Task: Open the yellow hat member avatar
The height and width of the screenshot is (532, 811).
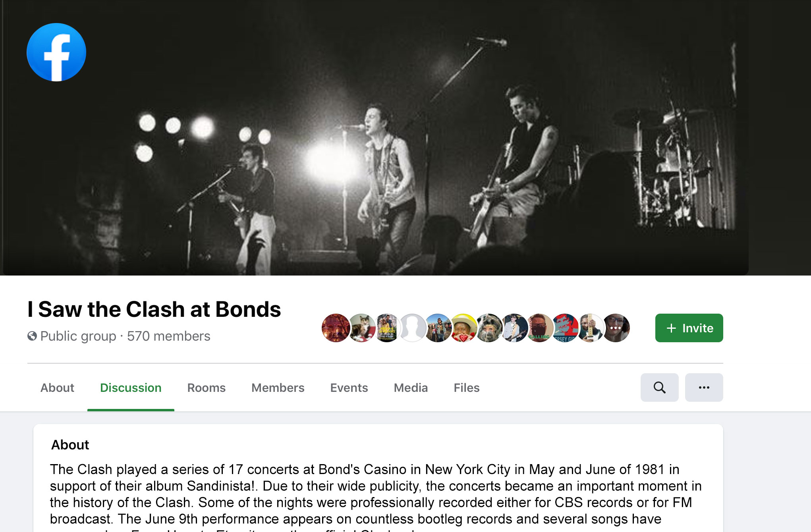Action: click(463, 328)
